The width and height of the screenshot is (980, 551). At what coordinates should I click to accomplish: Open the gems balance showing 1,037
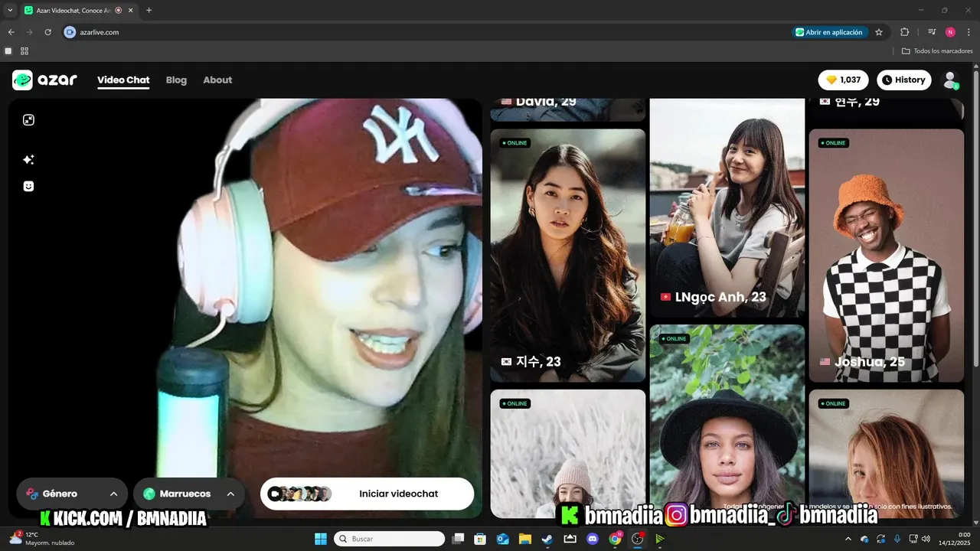(x=844, y=80)
